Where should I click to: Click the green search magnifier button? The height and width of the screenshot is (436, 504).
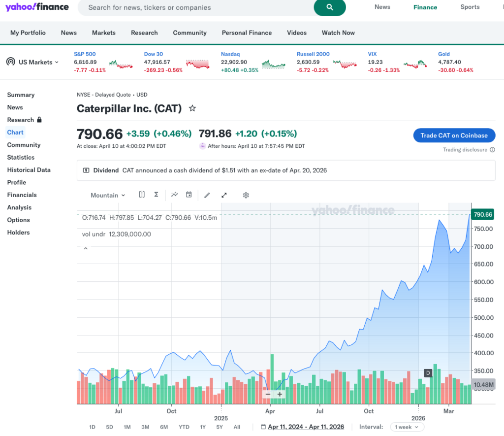(330, 7)
